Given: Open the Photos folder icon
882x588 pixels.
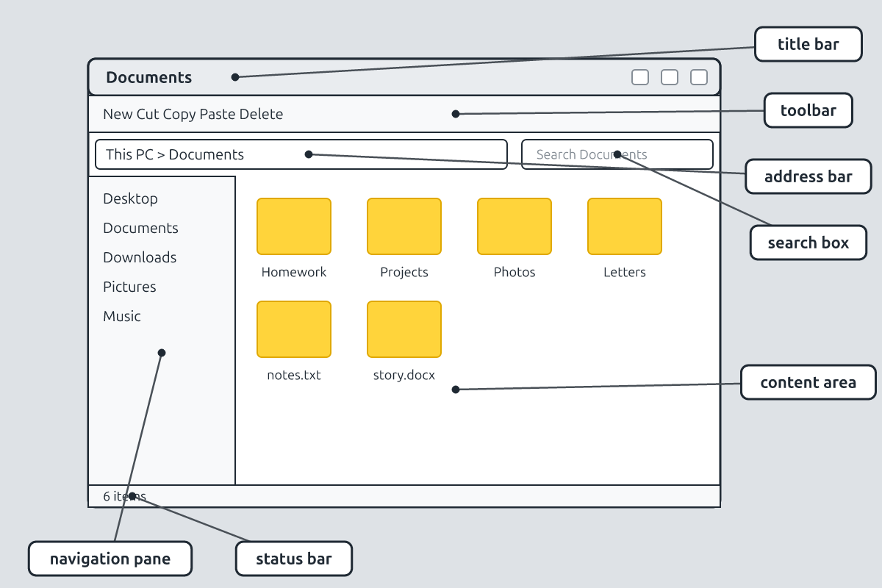Looking at the screenshot, I should click(514, 226).
